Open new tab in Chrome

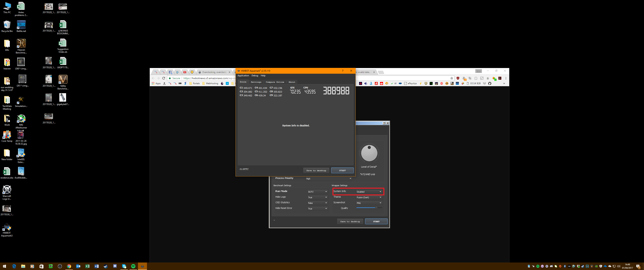[381, 72]
